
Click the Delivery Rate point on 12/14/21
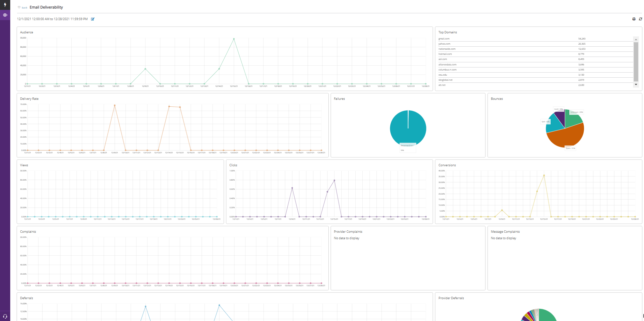tap(169, 106)
